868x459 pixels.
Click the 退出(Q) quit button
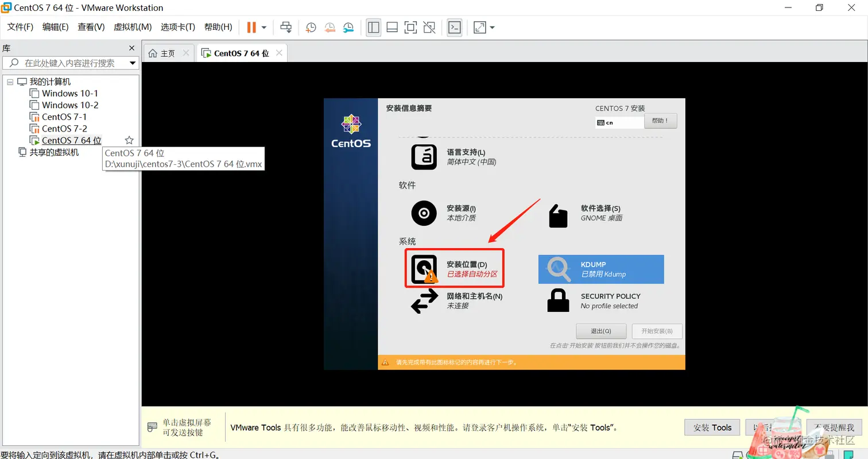coord(601,331)
